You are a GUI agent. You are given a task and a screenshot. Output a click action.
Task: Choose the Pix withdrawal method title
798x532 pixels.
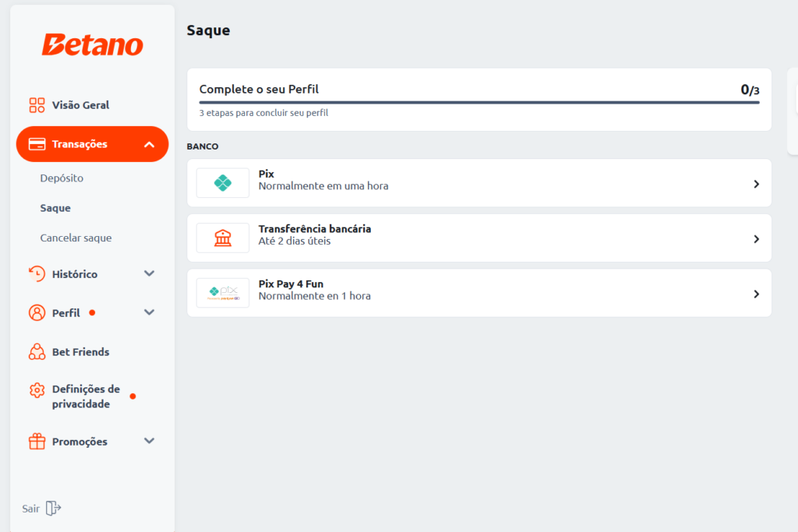pyautogui.click(x=267, y=174)
